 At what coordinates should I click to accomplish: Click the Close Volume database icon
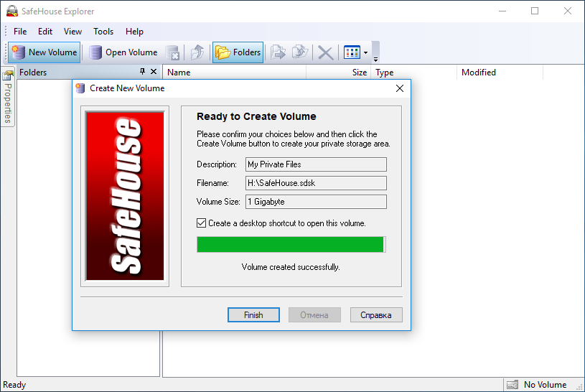172,52
